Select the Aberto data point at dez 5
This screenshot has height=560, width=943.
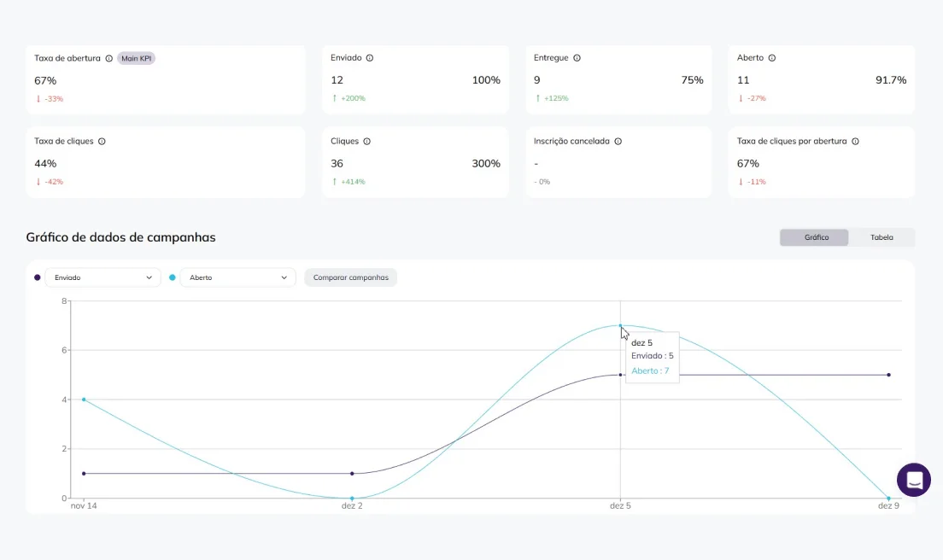pyautogui.click(x=620, y=325)
